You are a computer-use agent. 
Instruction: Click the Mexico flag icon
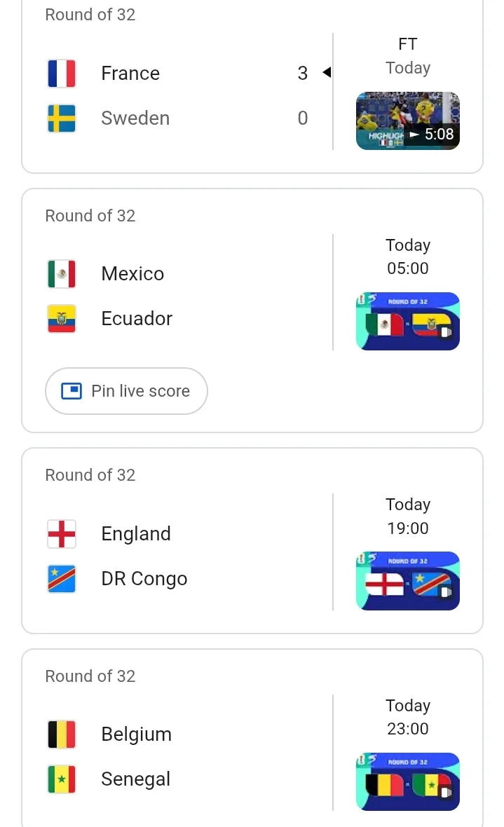[x=62, y=274]
